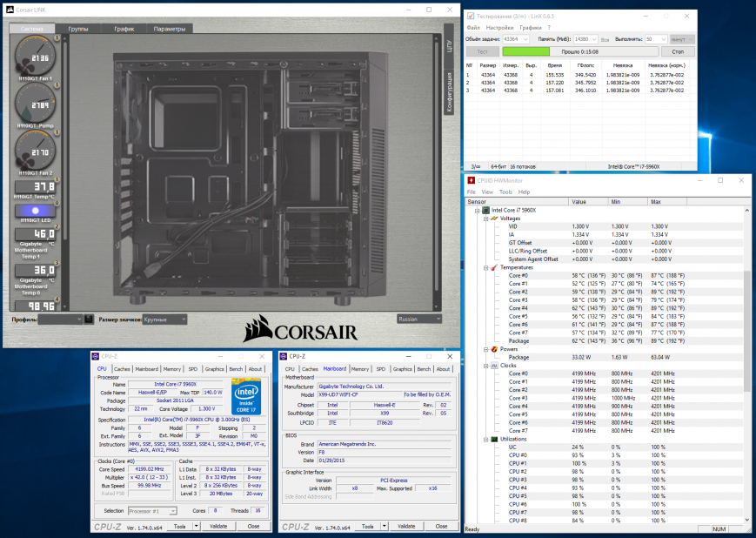Open the Память (МиБ) dropdown in LinX
Viewport: 756px width, 538px height.
pos(585,39)
